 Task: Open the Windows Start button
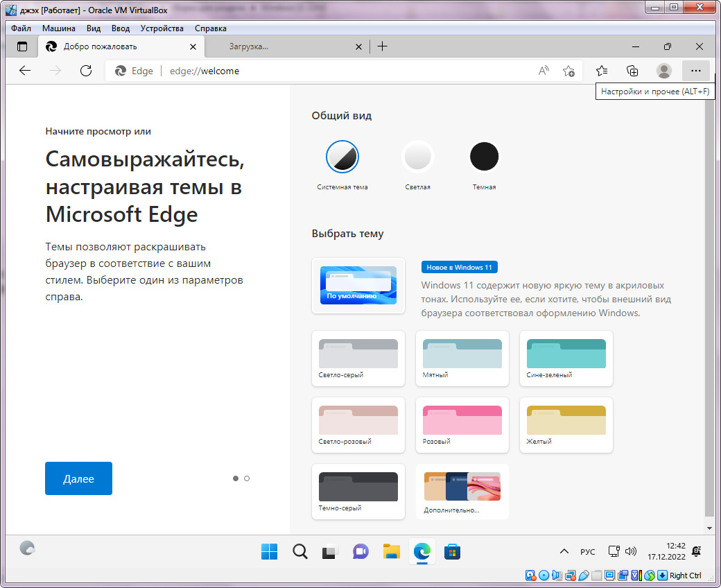point(270,551)
